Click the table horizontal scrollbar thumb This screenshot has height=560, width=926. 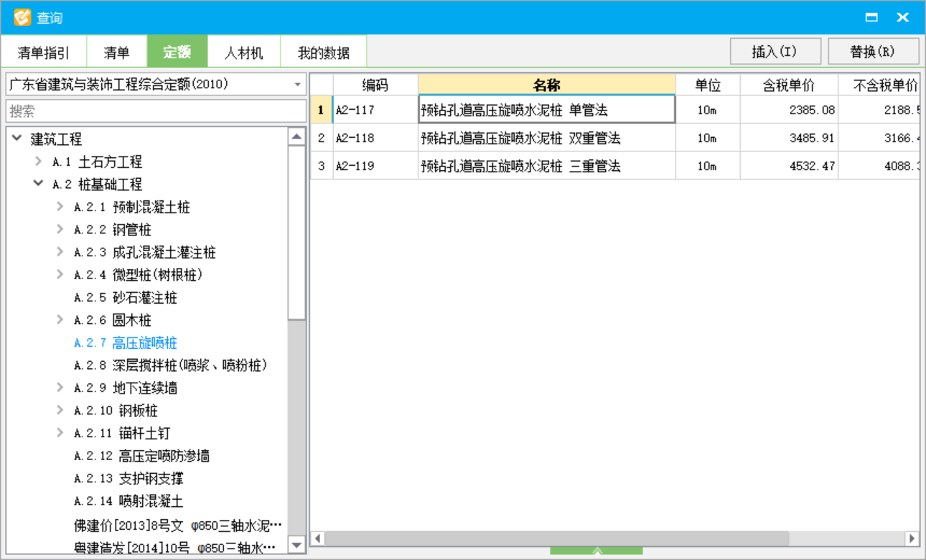click(x=557, y=538)
